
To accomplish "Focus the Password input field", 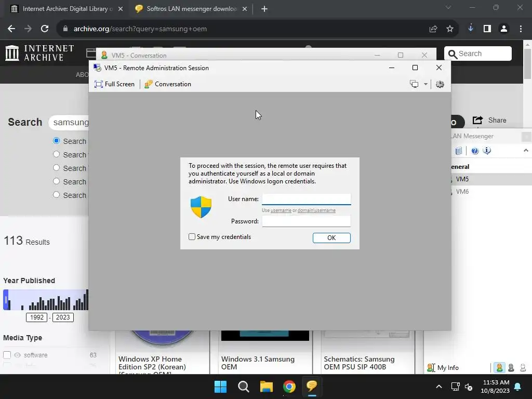I will click(307, 221).
